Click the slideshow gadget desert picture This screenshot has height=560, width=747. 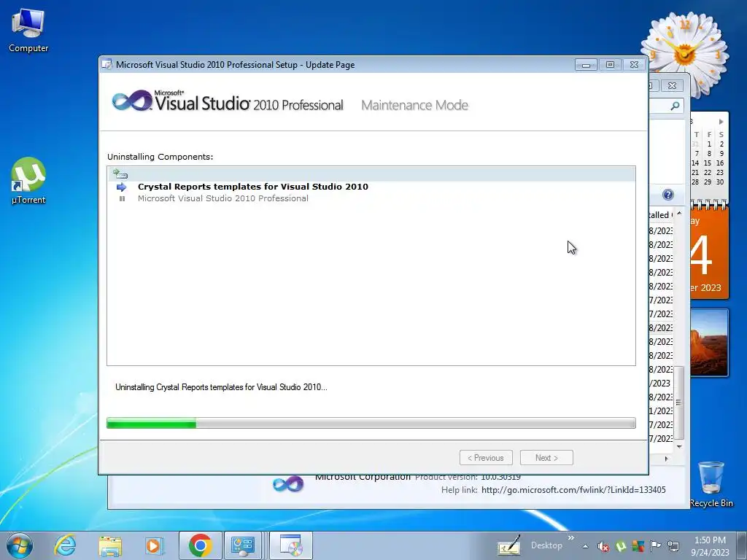click(709, 343)
